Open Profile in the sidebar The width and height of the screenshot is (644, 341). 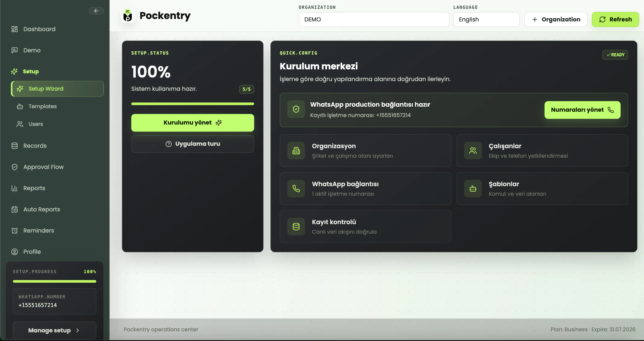(57, 252)
